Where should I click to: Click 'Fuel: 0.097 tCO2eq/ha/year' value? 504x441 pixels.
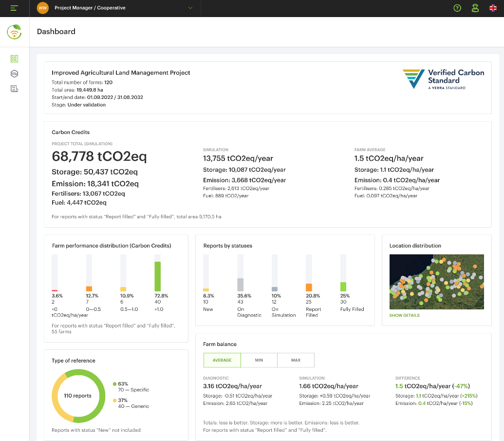386,195
